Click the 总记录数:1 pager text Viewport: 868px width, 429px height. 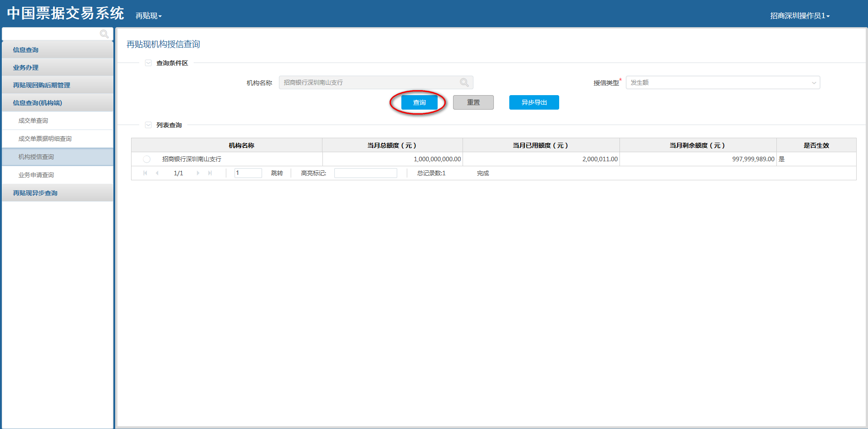click(431, 173)
